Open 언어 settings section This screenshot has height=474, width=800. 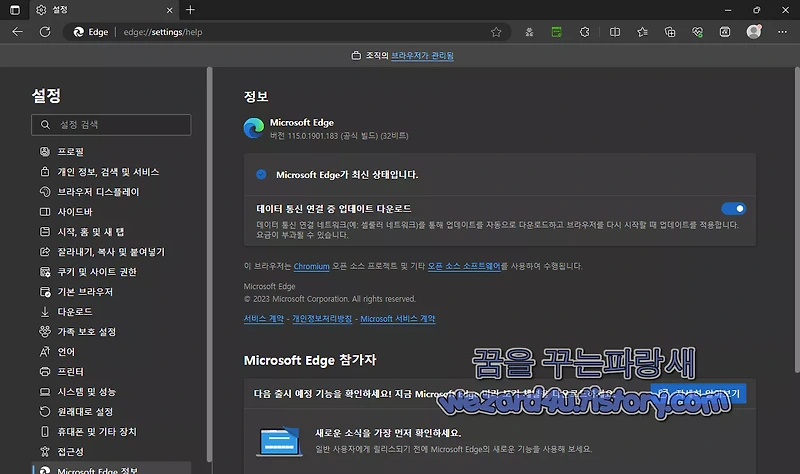click(x=112, y=352)
